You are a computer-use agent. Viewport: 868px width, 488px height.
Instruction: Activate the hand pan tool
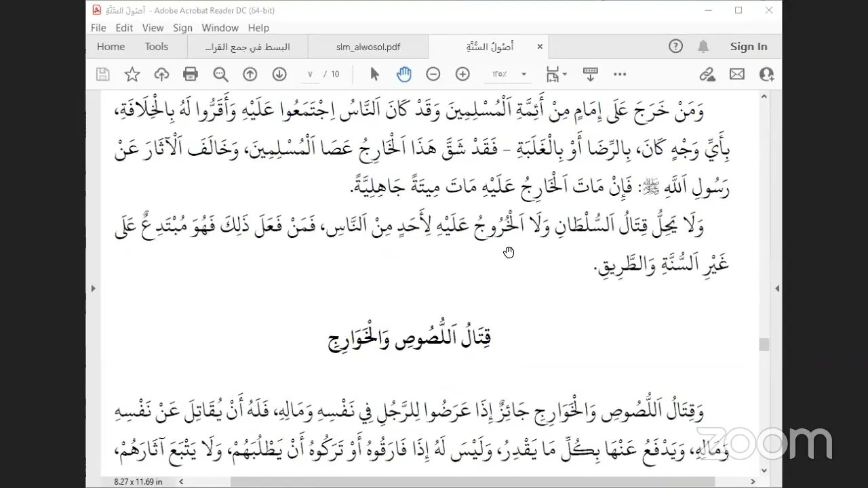click(x=404, y=75)
